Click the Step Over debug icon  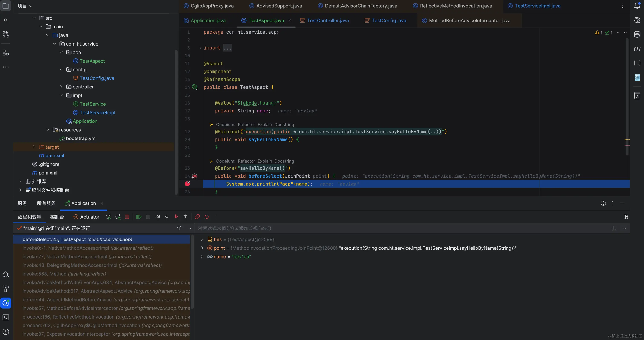[158, 217]
